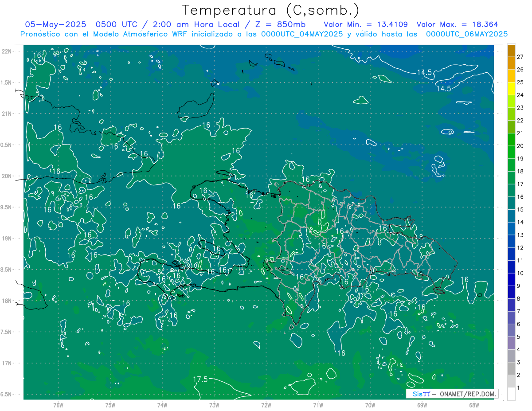Image resolution: width=532 pixels, height=411 pixels.
Task: Click the '21N' latitude axis label
Action: point(7,114)
